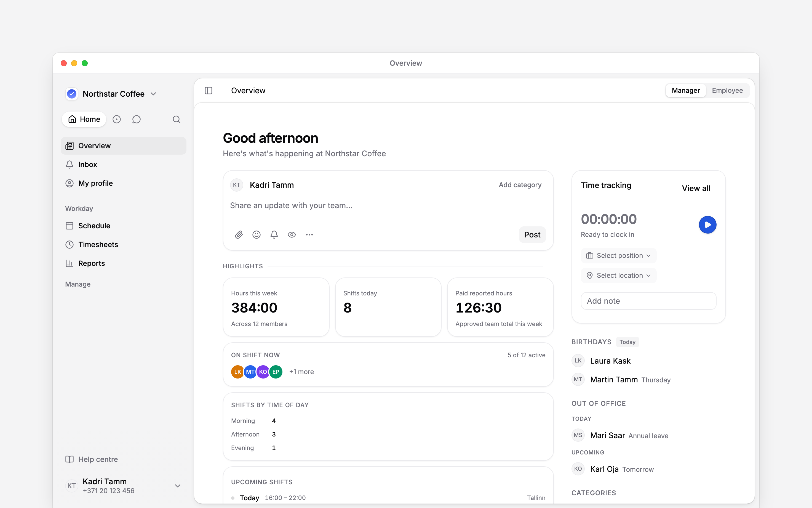Click Add category link

click(520, 185)
